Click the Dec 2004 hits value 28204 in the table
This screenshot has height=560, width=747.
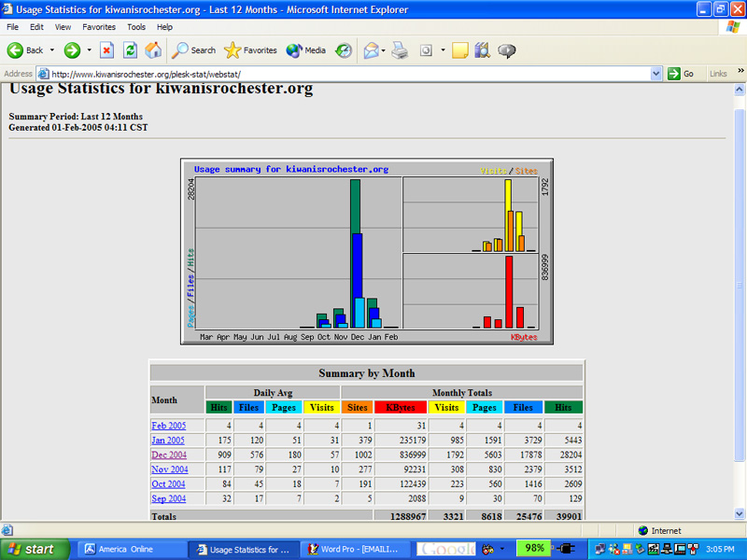(571, 455)
